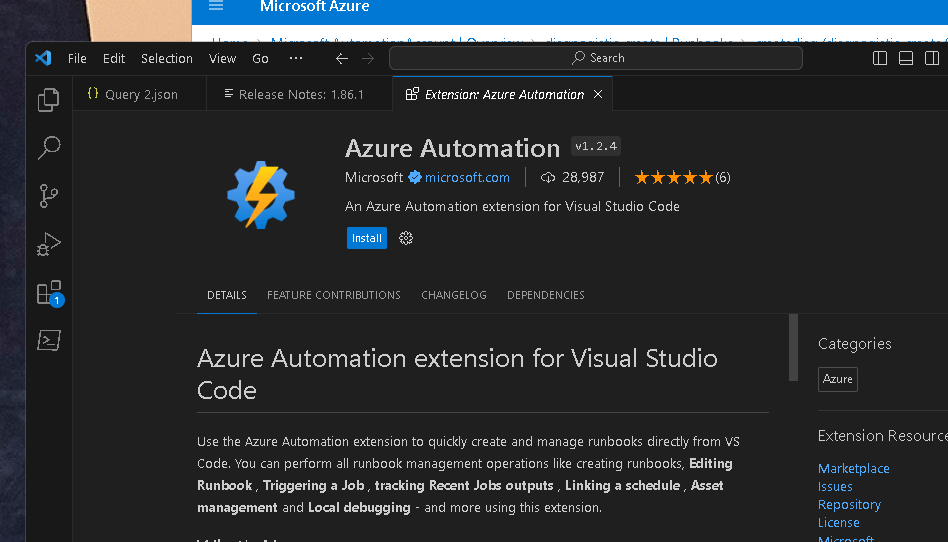
Task: Open the microsoft.com publisher link
Action: click(x=467, y=177)
